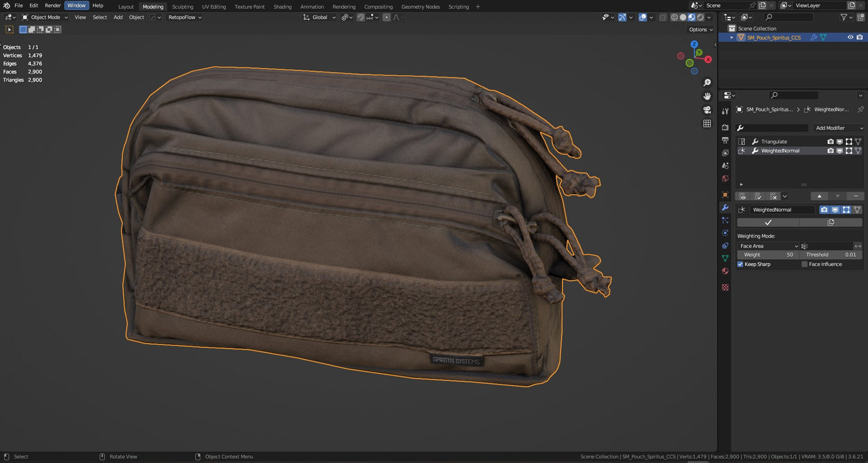Enable the Face Influence checkbox
868x463 pixels.
(x=804, y=265)
